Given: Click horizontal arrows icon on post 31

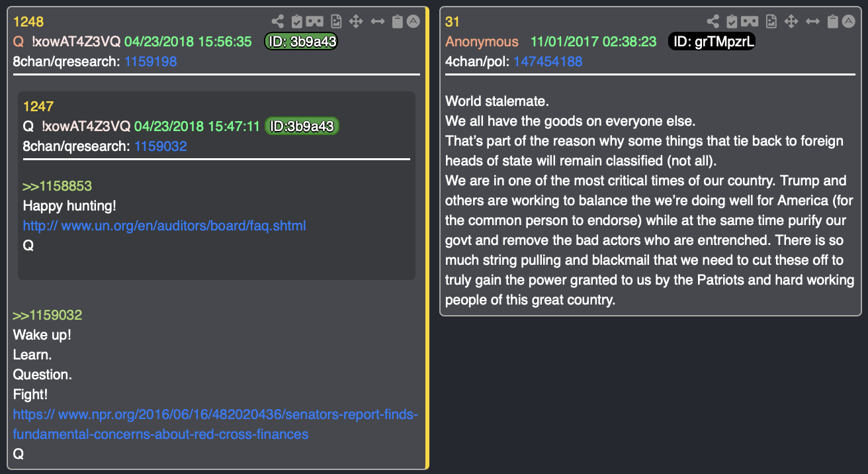Looking at the screenshot, I should (x=814, y=21).
